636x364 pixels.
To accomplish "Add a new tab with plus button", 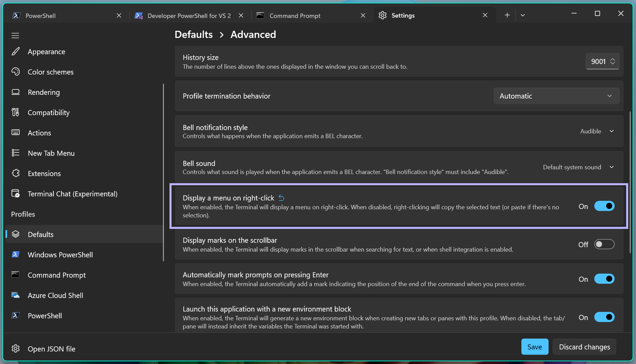I will [507, 15].
